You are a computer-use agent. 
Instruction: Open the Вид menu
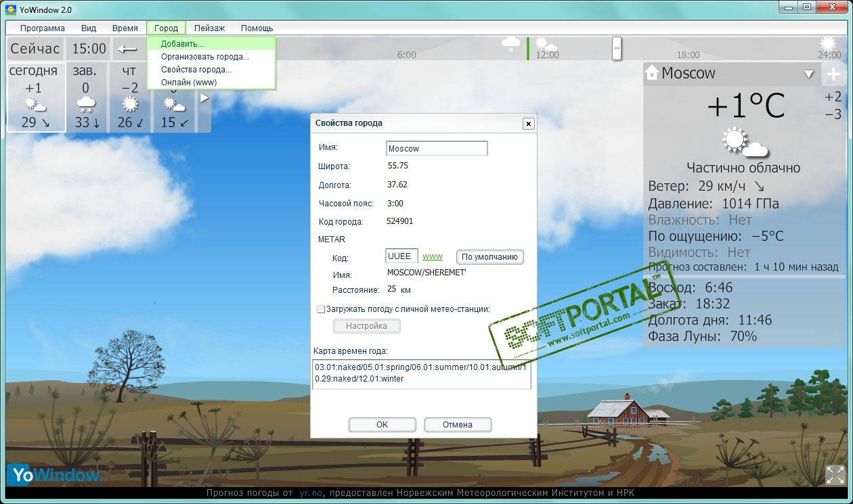coord(89,28)
